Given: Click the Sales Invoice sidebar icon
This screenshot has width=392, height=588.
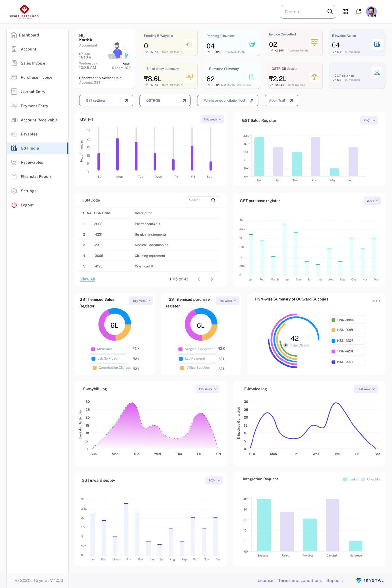Looking at the screenshot, I should coord(14,63).
